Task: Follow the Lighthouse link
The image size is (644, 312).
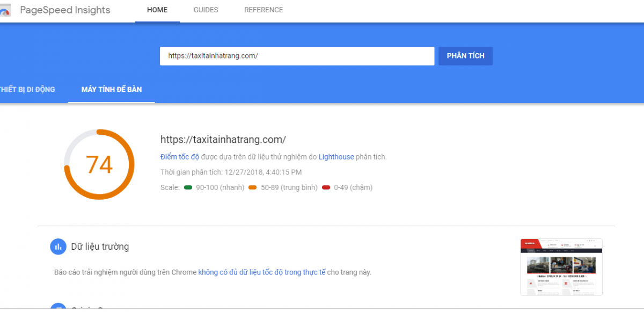Action: (336, 157)
